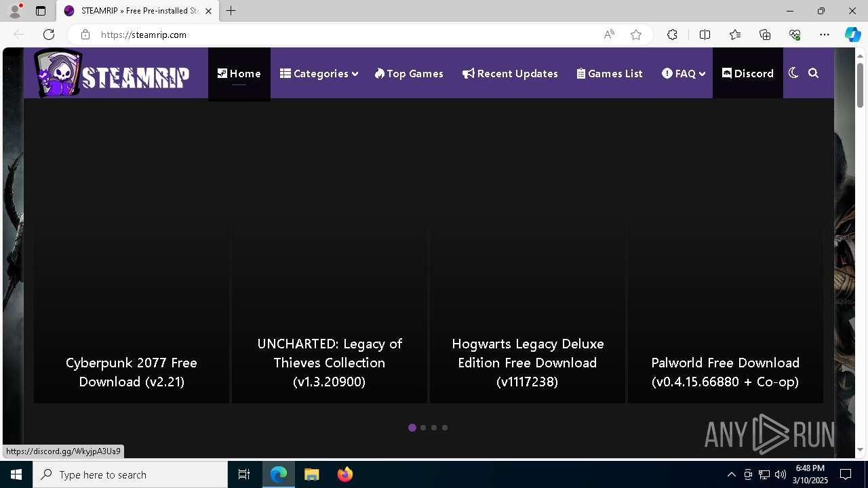Select the second slider pagination dot

[423, 428]
